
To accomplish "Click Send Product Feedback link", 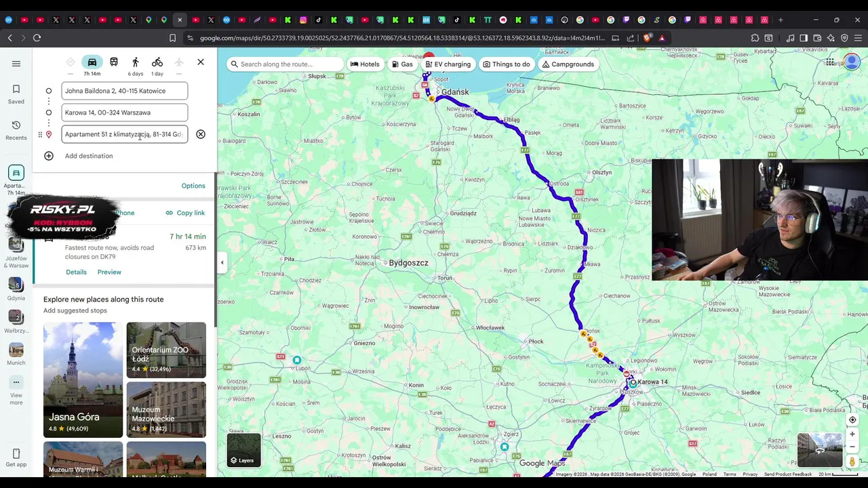I will pyautogui.click(x=788, y=474).
